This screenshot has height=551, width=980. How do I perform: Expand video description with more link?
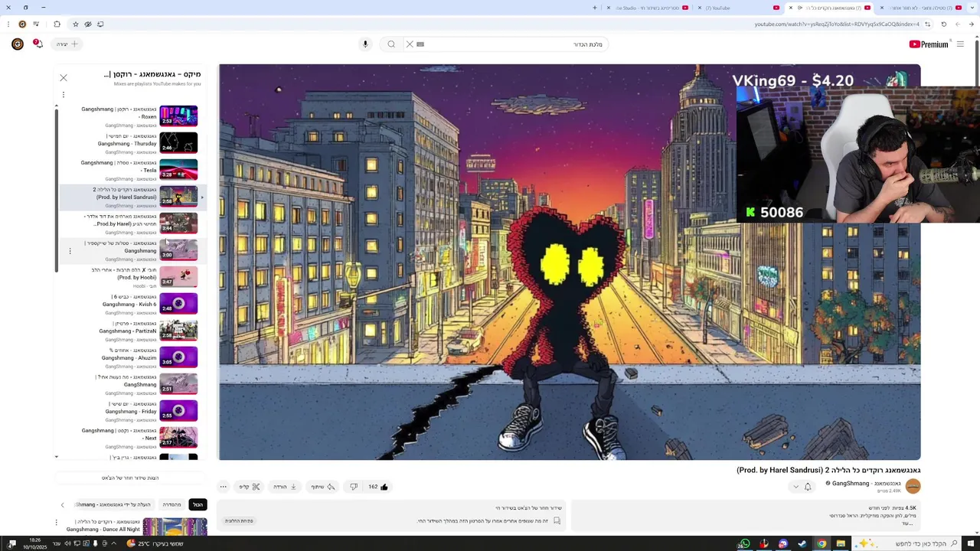tap(908, 523)
